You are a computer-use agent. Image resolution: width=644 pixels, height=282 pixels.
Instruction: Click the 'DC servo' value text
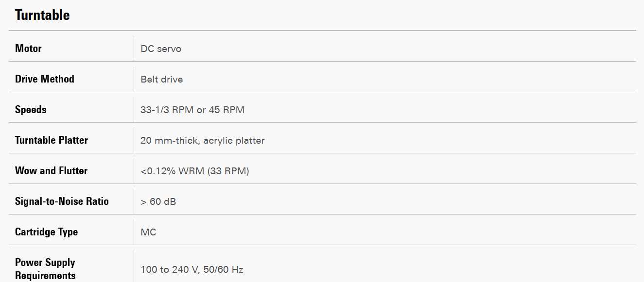(x=161, y=49)
